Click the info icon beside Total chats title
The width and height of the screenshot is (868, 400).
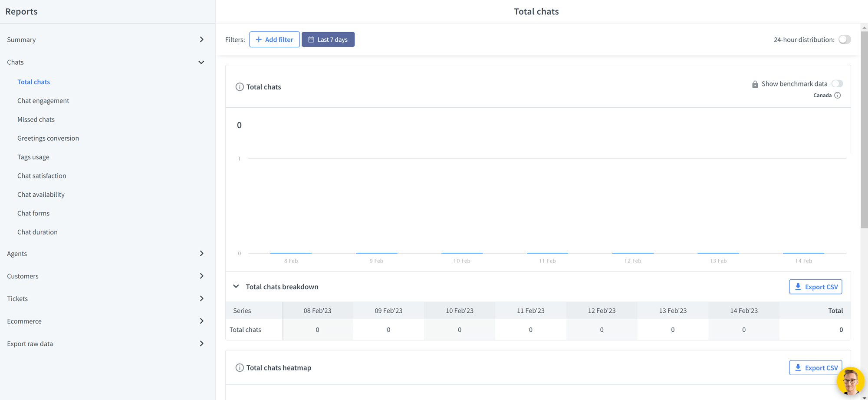tap(240, 86)
